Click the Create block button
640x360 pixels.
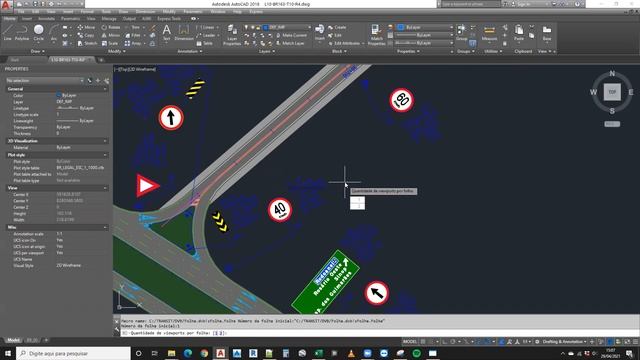(x=337, y=27)
